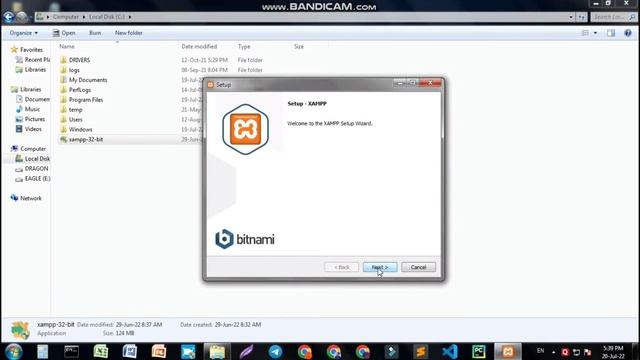Change the view with the view icon
640x360 pixels.
585,33
